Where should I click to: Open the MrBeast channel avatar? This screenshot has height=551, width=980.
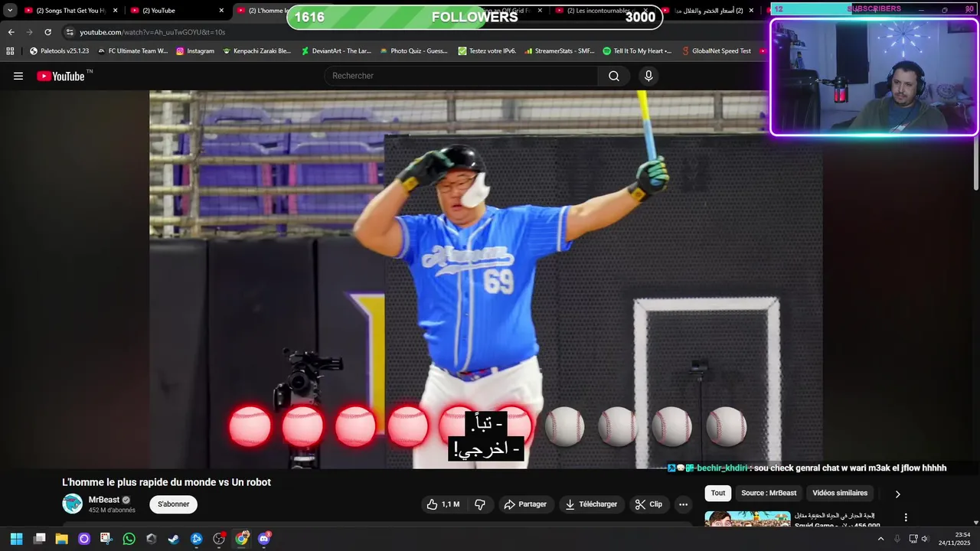click(72, 504)
